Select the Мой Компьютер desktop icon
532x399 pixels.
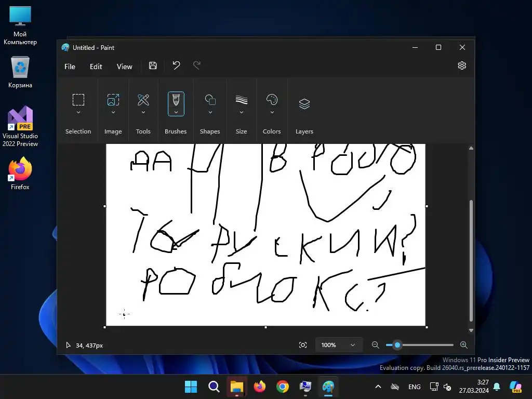(20, 26)
